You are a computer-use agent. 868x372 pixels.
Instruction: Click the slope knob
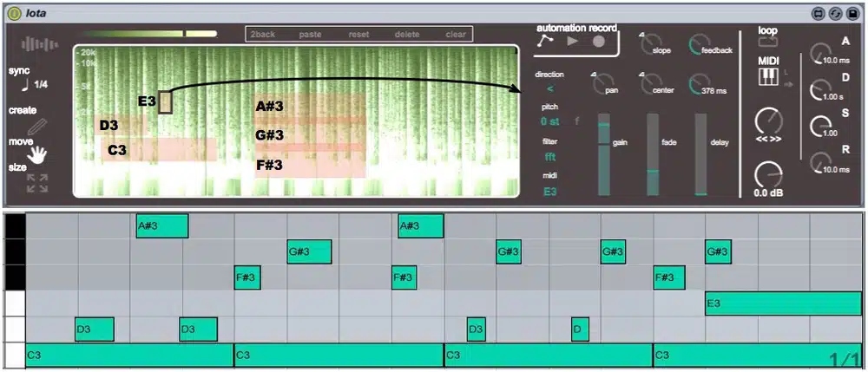[653, 44]
